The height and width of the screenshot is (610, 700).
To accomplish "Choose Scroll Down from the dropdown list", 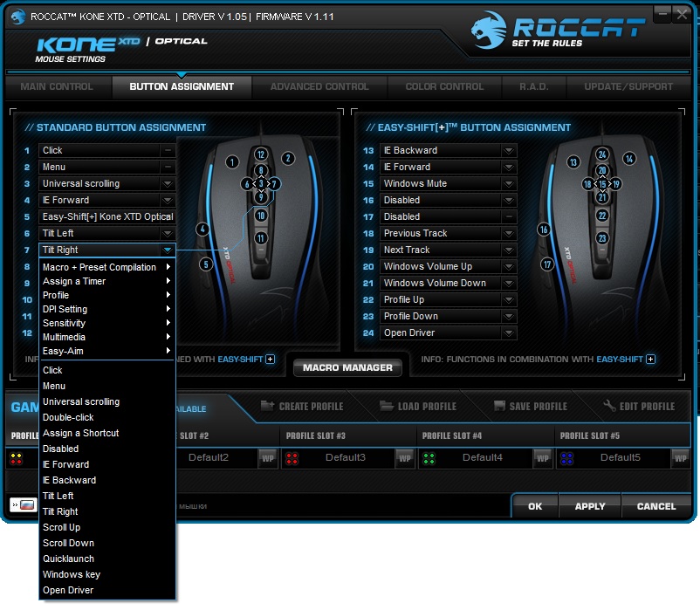I will (x=107, y=543).
